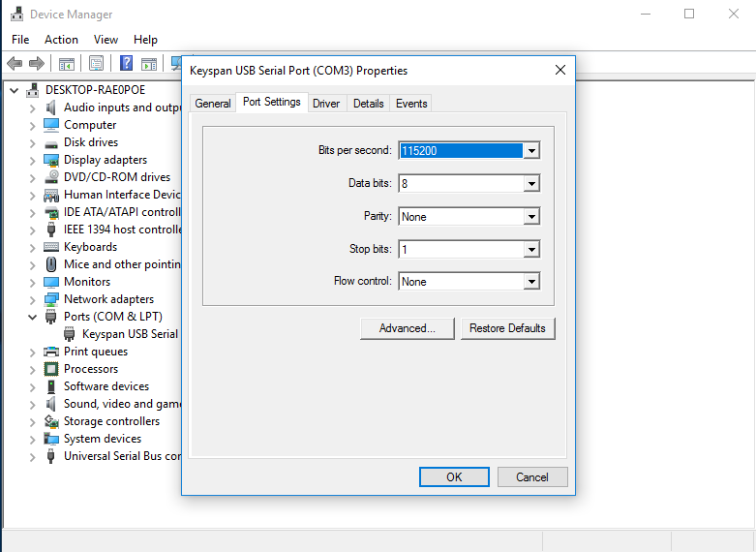Collapse the Ports (COM & LPT) node
Image resolution: width=756 pixels, height=552 pixels.
tap(33, 317)
